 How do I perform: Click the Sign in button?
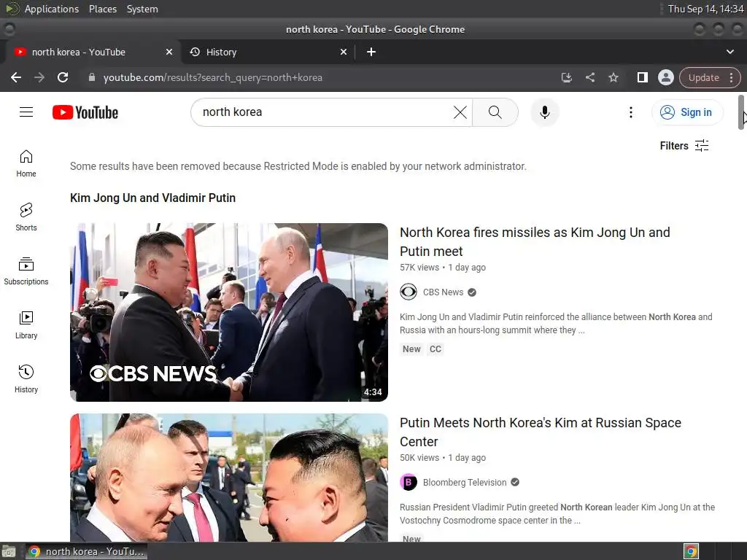click(x=687, y=112)
